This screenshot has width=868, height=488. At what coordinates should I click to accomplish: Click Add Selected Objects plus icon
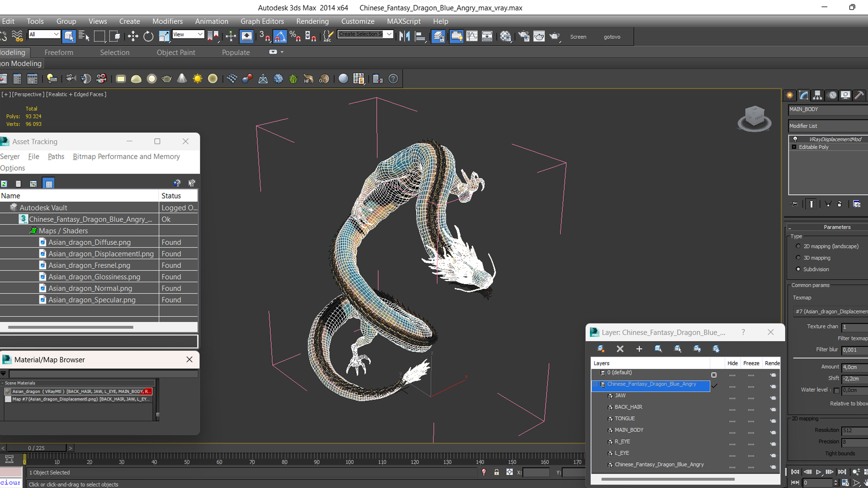click(x=639, y=349)
